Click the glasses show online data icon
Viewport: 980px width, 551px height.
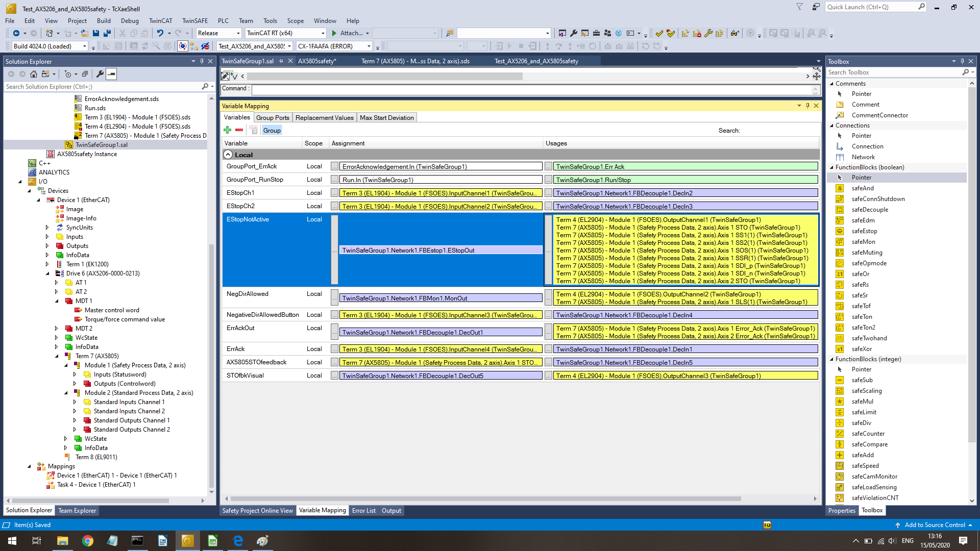point(734,33)
